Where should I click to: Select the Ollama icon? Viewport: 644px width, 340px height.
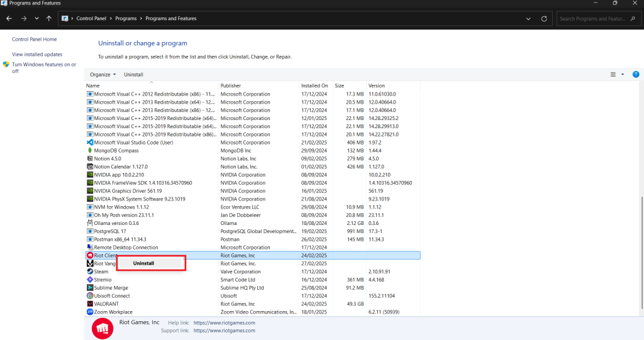click(90, 223)
